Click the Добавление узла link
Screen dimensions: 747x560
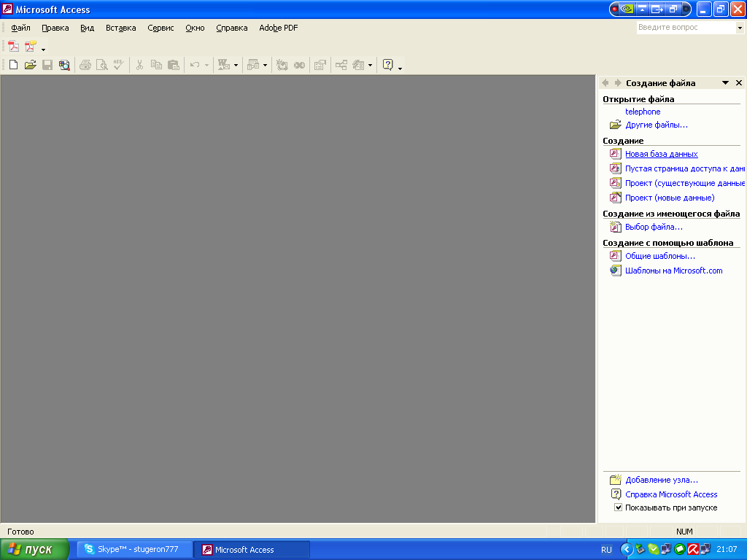click(x=661, y=480)
